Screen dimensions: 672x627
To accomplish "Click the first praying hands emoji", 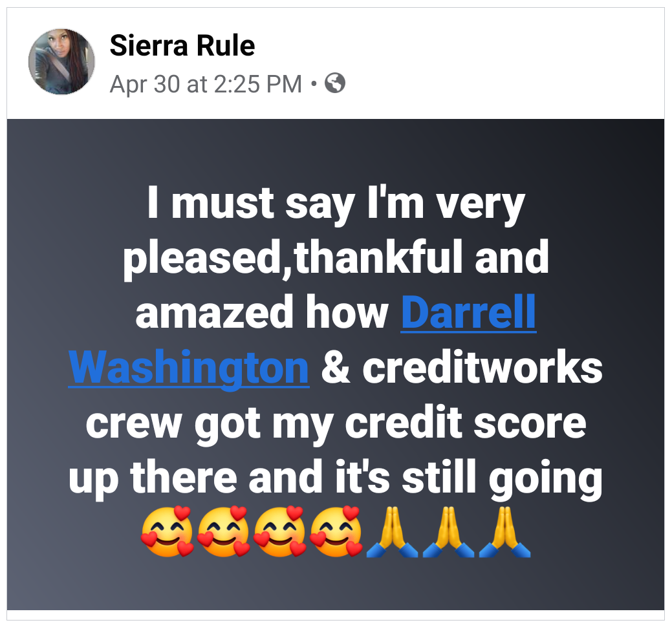I will pos(392,532).
